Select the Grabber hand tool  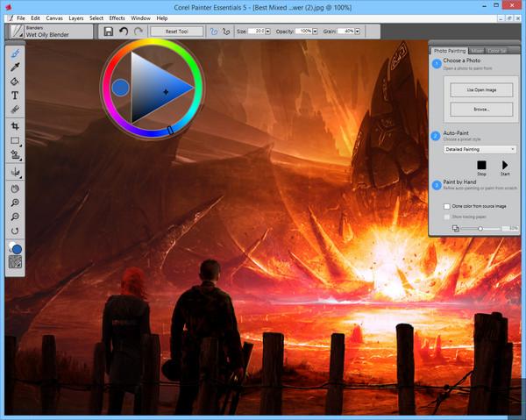click(15, 189)
